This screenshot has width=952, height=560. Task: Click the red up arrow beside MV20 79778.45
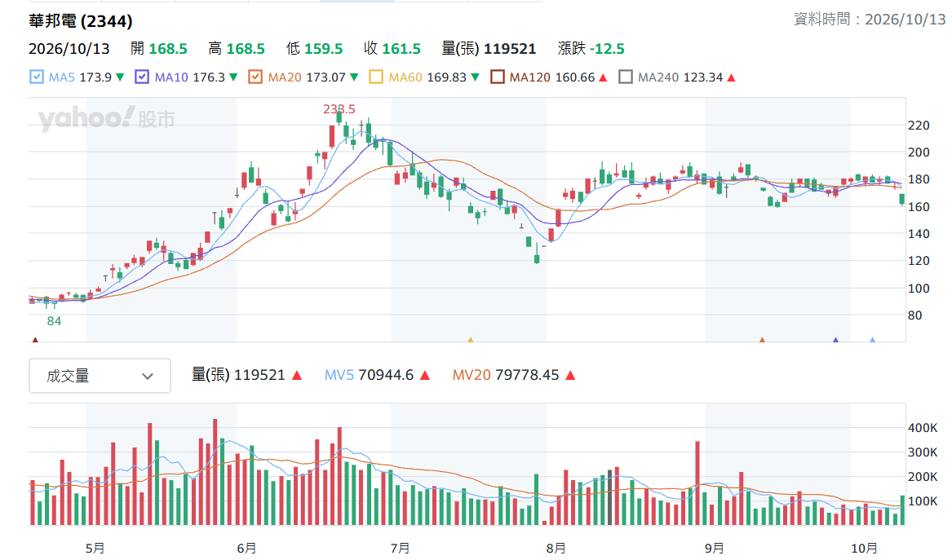pos(570,376)
